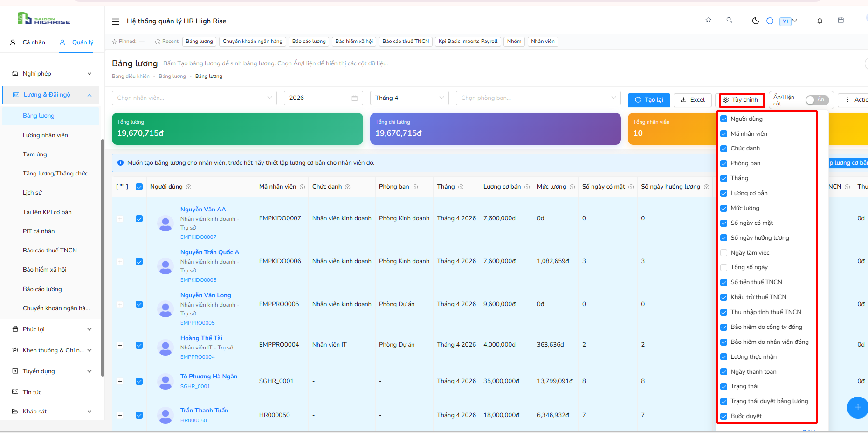Toggle the Ẩn/Hiện cột switch
Screen dimensions: 868x433
tap(817, 100)
